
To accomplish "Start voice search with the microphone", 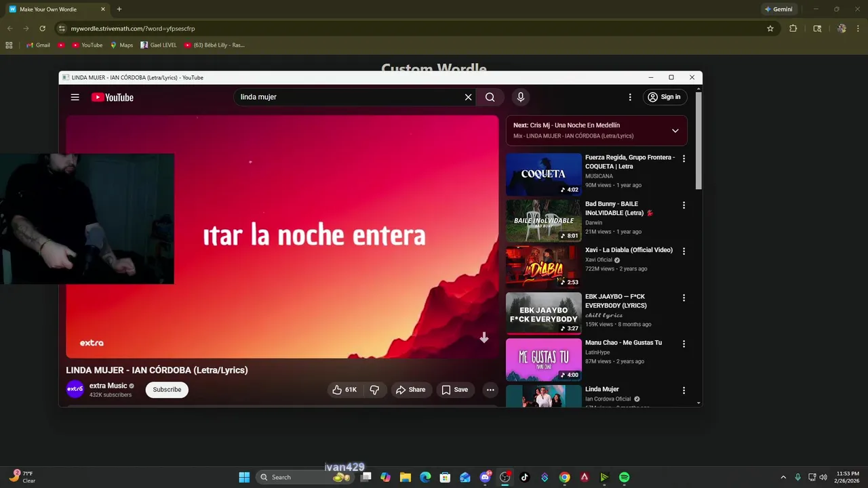I will (521, 97).
